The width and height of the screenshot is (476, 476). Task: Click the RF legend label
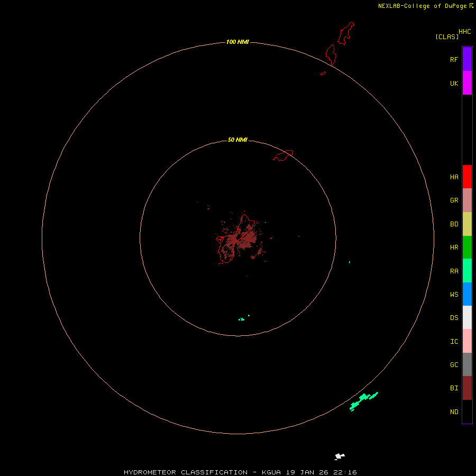click(x=454, y=59)
